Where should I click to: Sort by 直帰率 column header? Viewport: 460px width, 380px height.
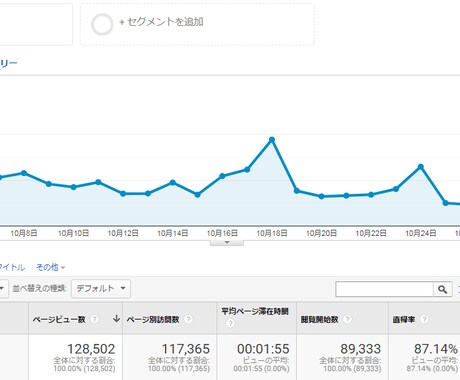click(x=404, y=319)
